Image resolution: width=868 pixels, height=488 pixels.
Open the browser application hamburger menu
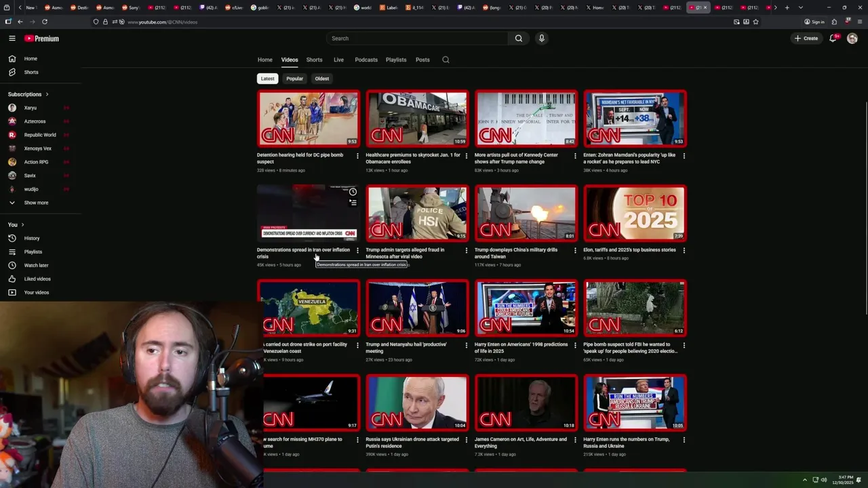(x=860, y=22)
